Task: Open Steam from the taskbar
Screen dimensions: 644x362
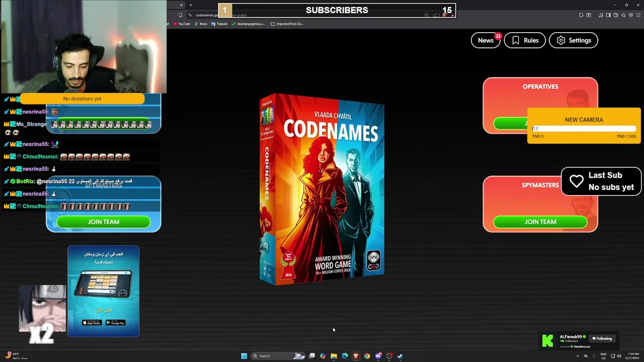Action: [400, 356]
